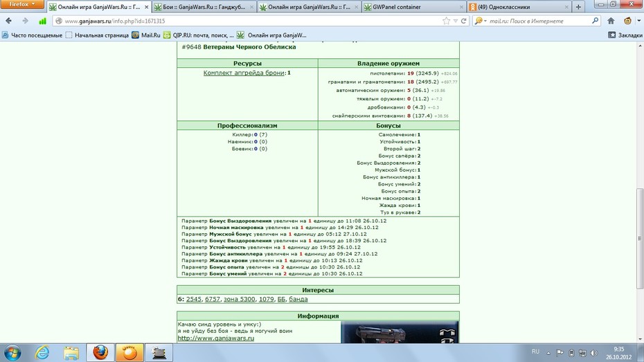This screenshot has width=644, height=362.
Task: Open the Закладки bookmarks button
Action: 625,35
